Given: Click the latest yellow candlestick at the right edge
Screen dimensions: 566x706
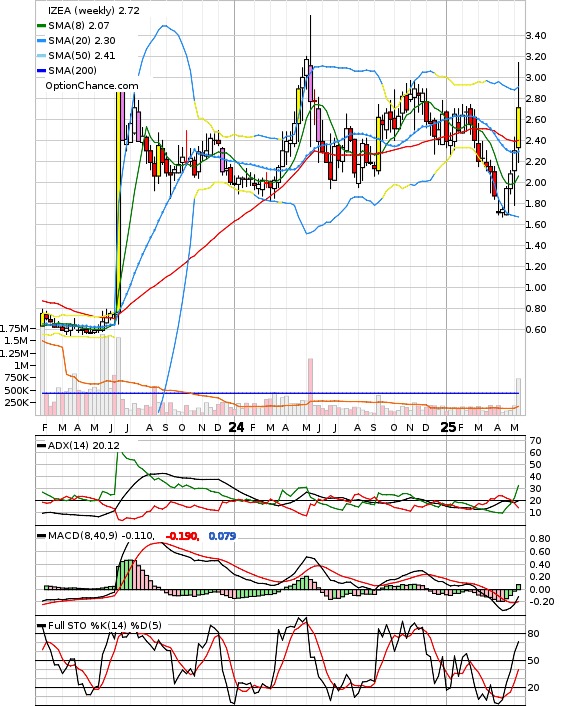Looking at the screenshot, I should point(519,127).
